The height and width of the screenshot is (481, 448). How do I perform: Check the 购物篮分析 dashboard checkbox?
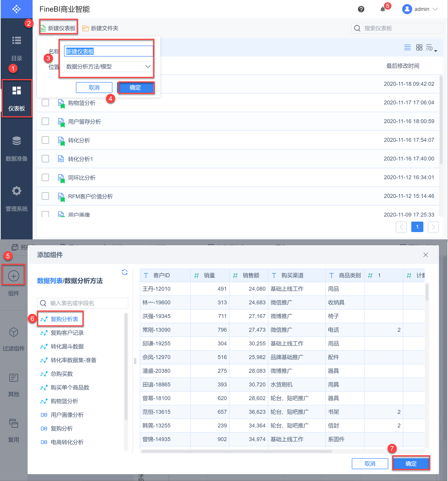coord(45,103)
